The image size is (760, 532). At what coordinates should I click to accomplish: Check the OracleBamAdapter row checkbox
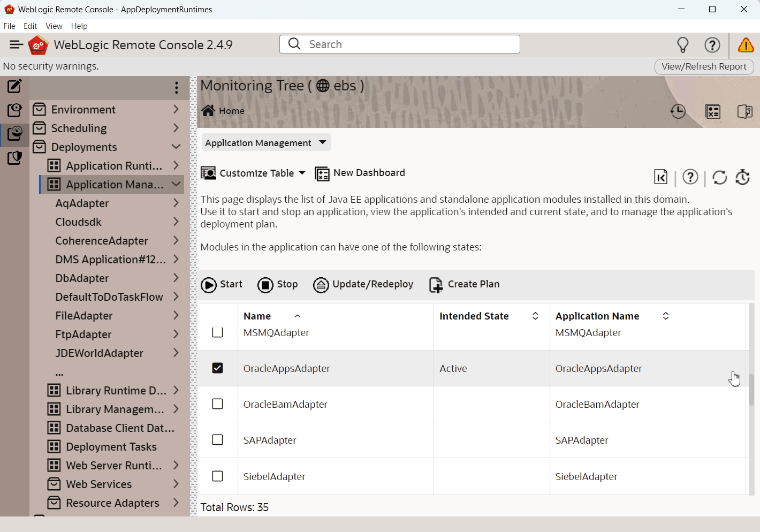click(217, 404)
